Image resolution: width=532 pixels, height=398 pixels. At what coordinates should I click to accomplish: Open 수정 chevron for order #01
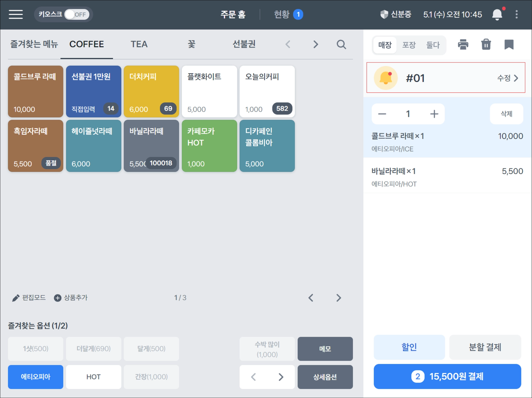point(508,78)
